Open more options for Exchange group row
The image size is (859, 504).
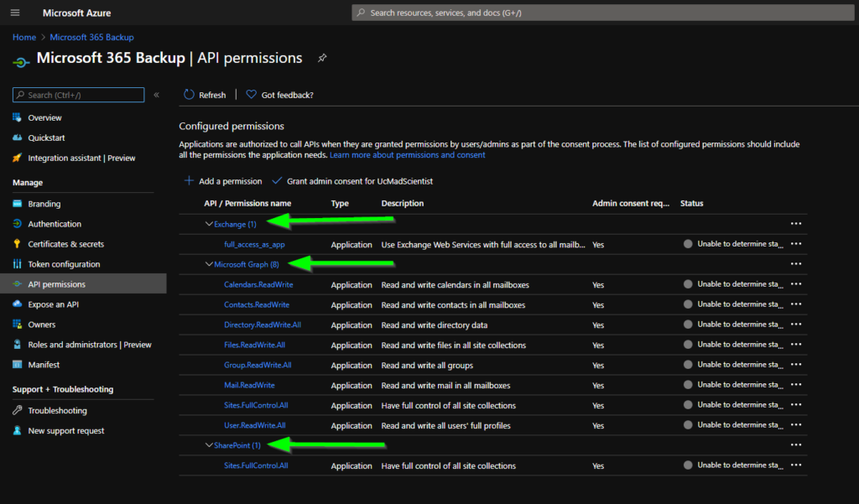(x=796, y=224)
